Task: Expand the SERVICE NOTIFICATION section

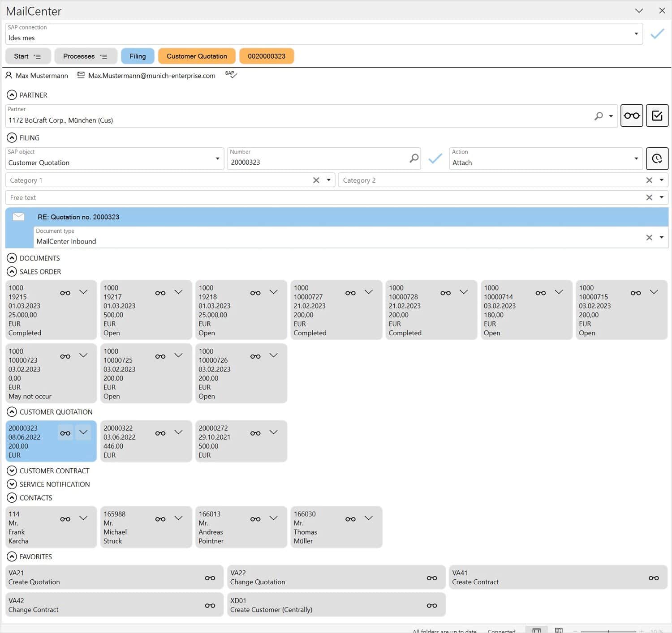Action: (12, 484)
